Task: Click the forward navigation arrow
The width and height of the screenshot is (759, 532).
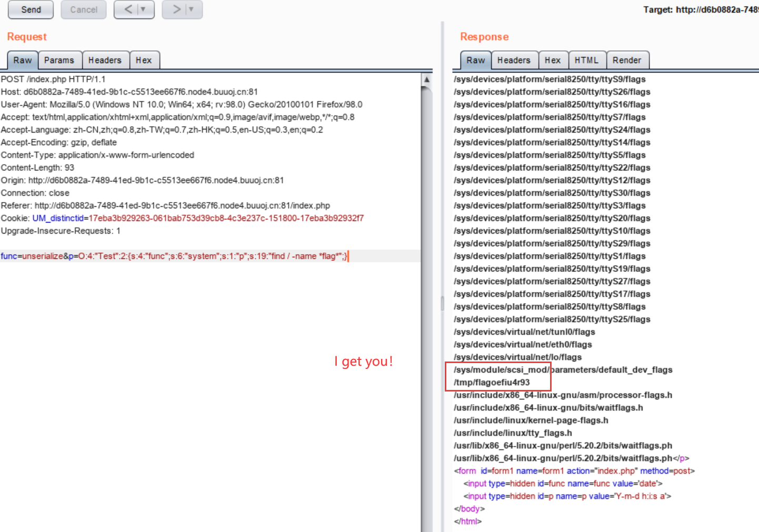Action: pos(176,9)
